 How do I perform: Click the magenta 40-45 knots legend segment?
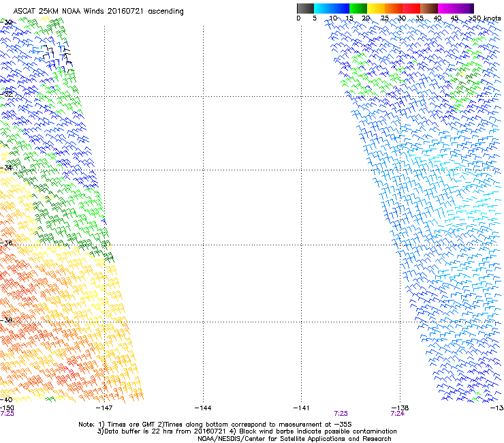coord(447,8)
